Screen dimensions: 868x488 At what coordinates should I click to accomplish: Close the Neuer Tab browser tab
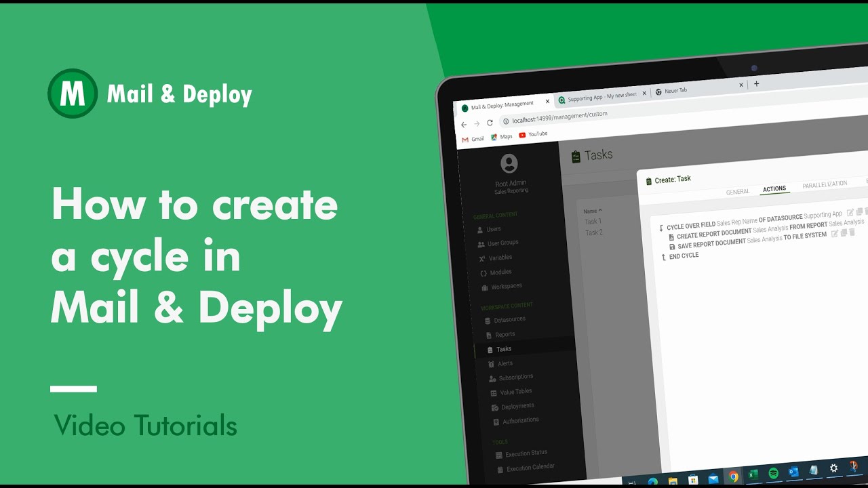[741, 85]
